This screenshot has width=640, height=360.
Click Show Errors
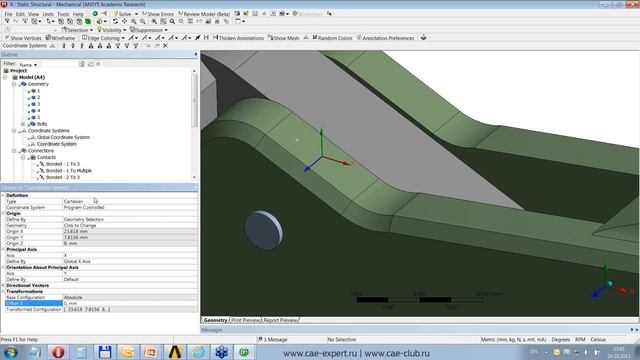click(x=158, y=14)
